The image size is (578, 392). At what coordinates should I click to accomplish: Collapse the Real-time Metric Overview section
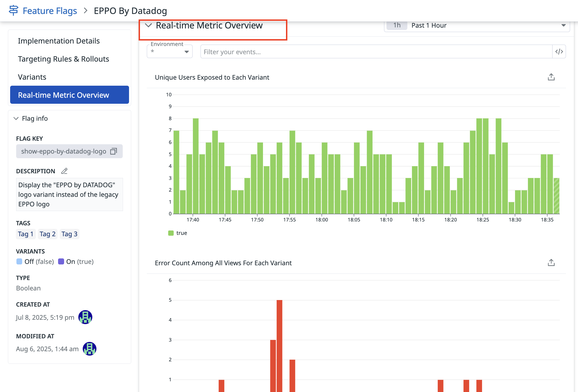pos(148,25)
